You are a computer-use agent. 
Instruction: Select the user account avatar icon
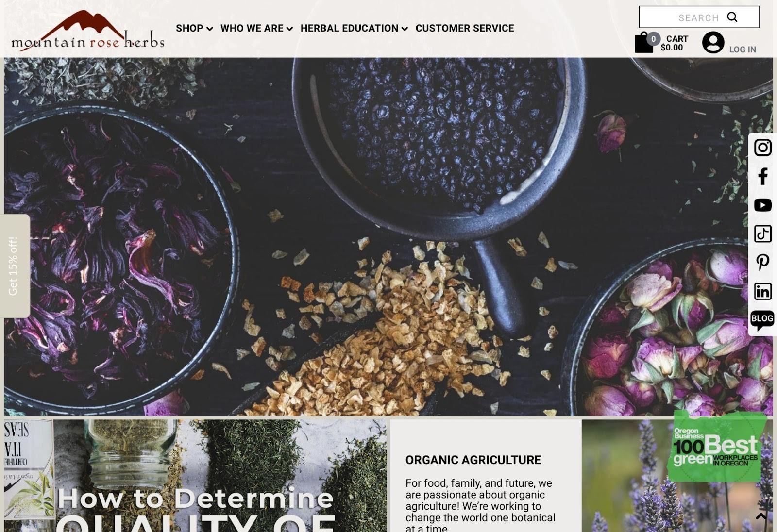click(713, 42)
